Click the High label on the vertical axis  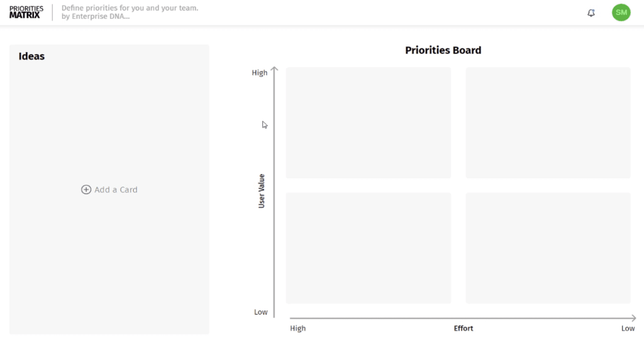pyautogui.click(x=260, y=73)
